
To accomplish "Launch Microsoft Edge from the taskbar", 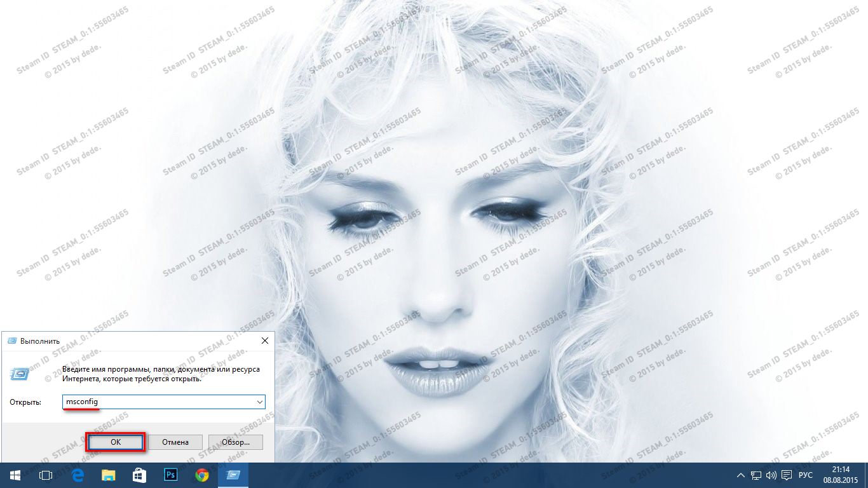I will (x=78, y=475).
